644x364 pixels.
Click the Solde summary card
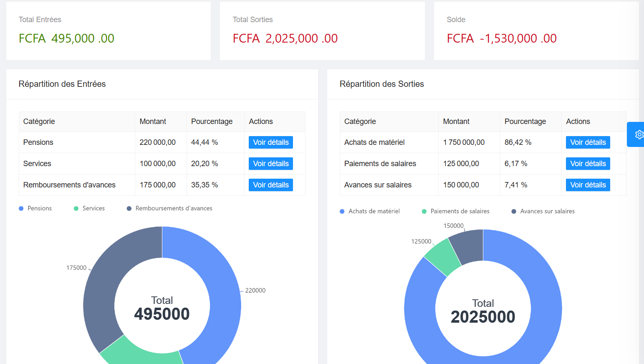pos(535,31)
